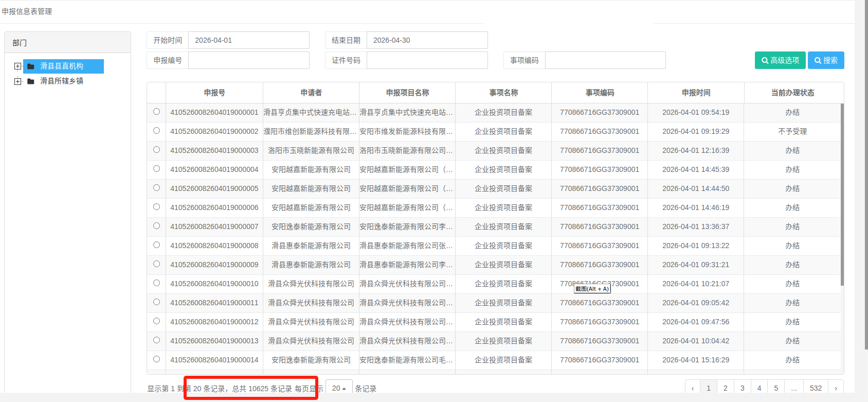
Task: Focus the 证件号码 input field
Action: pos(427,60)
